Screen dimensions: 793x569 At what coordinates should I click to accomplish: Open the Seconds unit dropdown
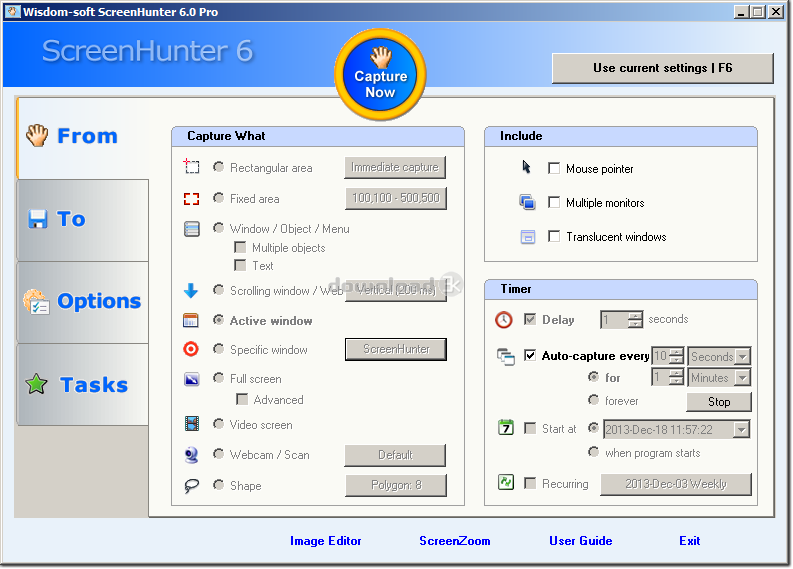742,357
